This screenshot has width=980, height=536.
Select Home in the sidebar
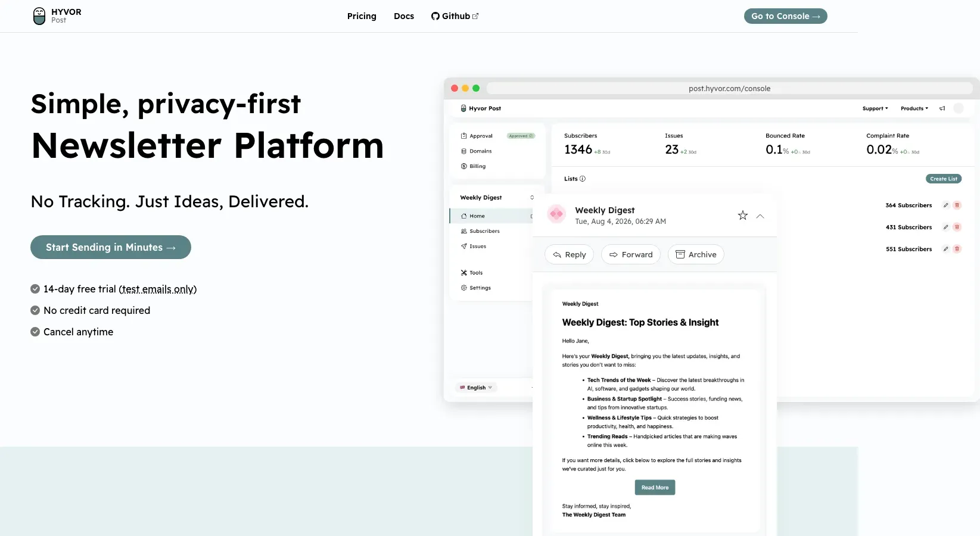click(491, 216)
